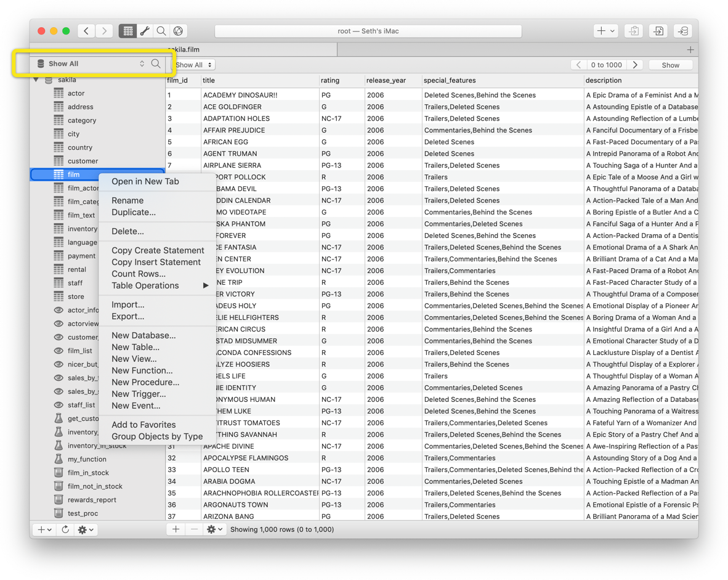
Task: Click the Show button
Action: [671, 65]
